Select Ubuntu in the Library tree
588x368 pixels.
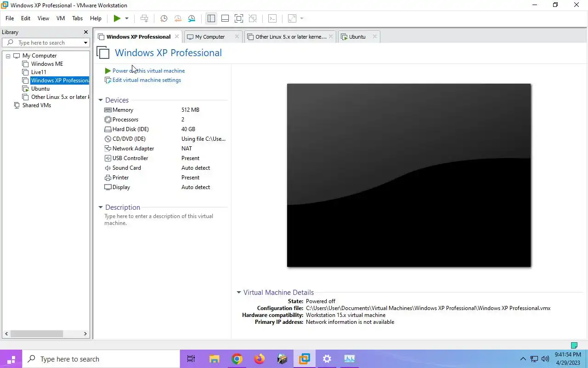[x=40, y=89]
